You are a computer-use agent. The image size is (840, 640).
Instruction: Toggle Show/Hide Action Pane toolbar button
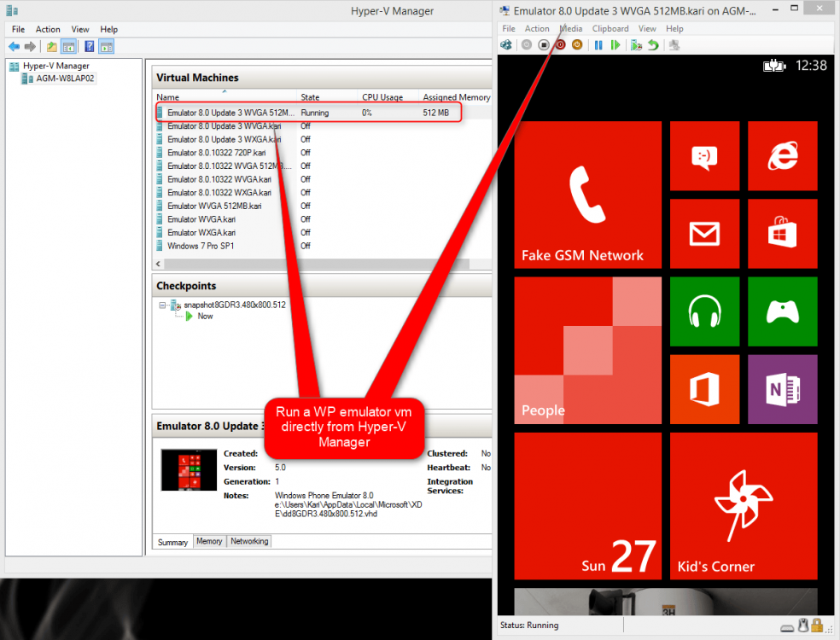point(107,47)
